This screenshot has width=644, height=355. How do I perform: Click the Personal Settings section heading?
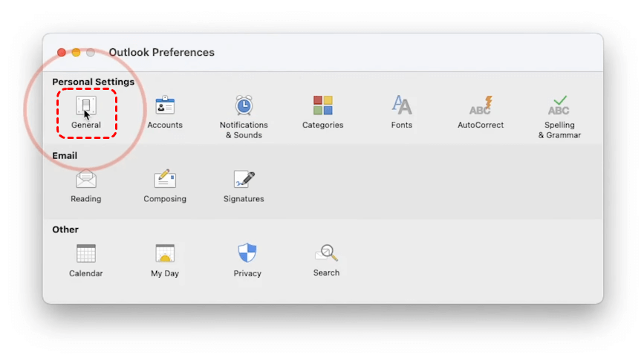pos(93,82)
